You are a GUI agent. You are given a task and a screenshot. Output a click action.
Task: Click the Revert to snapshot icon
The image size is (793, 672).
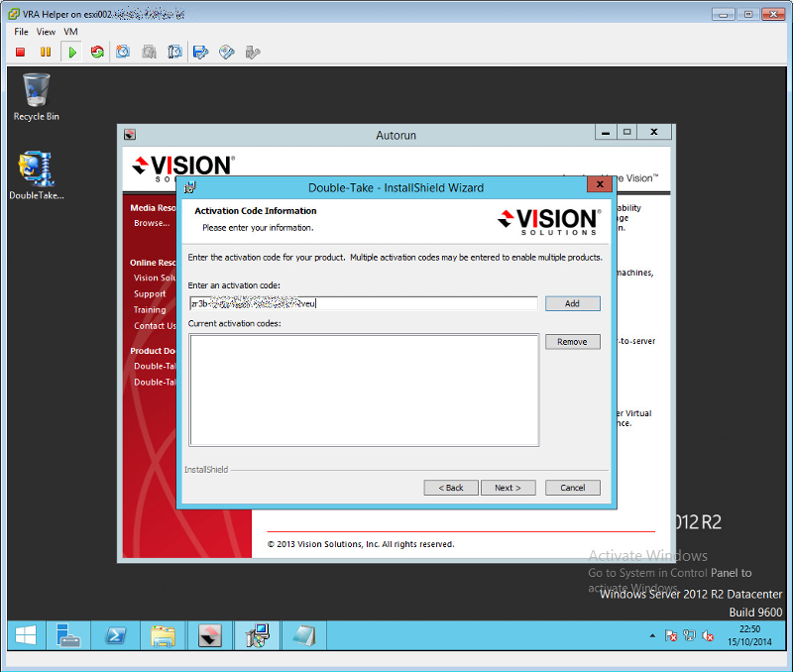point(150,53)
